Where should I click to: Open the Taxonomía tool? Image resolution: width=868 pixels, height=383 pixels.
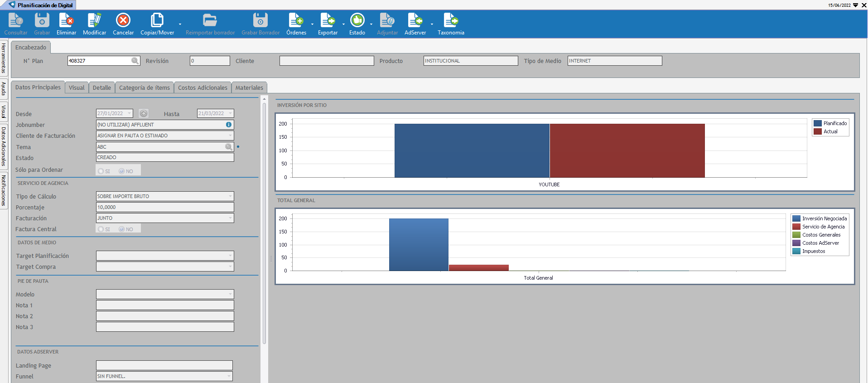click(451, 21)
